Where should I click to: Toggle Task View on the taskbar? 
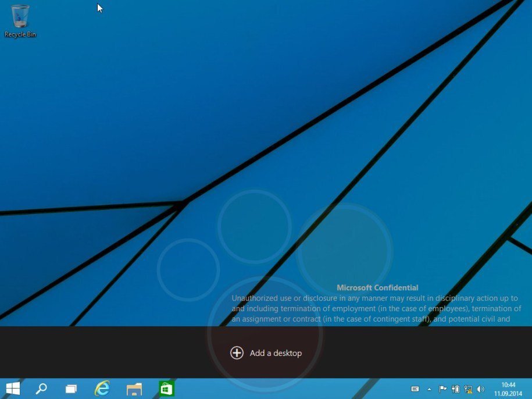pos(71,389)
